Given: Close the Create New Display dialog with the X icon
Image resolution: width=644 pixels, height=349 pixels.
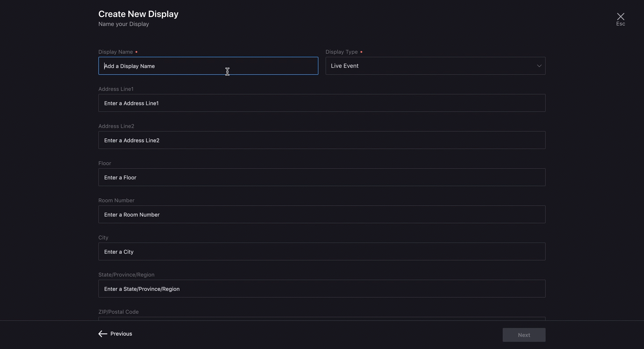Looking at the screenshot, I should [x=620, y=17].
